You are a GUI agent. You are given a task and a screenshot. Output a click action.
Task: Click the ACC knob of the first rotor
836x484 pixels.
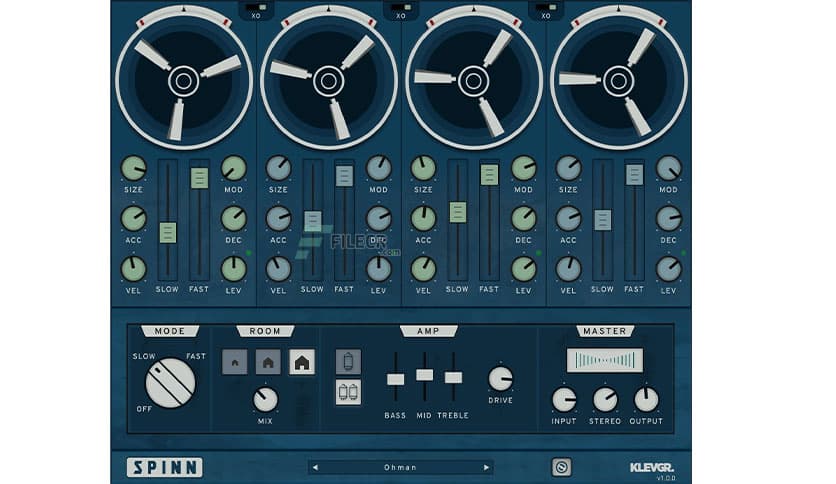(x=133, y=219)
